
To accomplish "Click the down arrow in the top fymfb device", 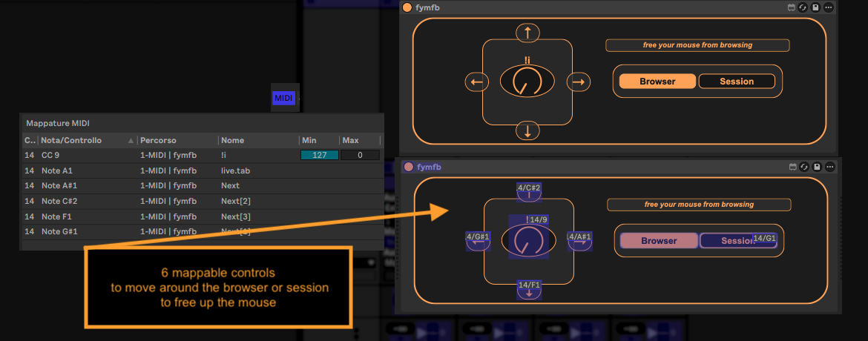I will click(x=527, y=132).
